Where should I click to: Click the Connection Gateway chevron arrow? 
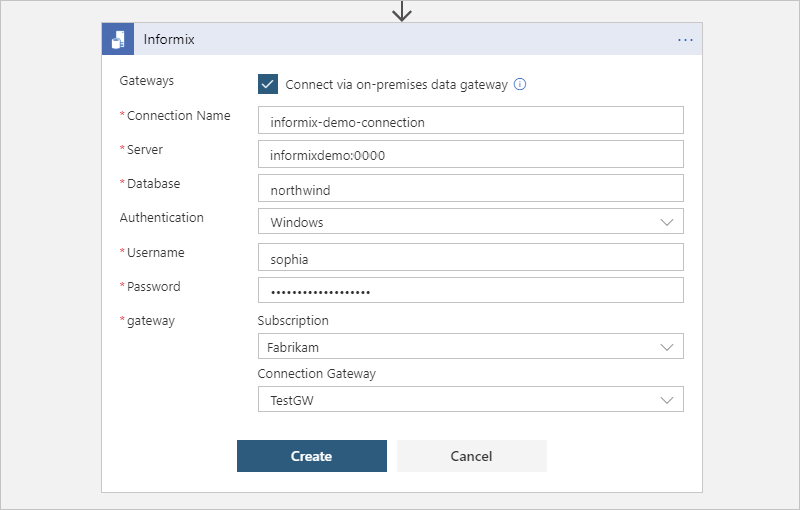tap(667, 400)
